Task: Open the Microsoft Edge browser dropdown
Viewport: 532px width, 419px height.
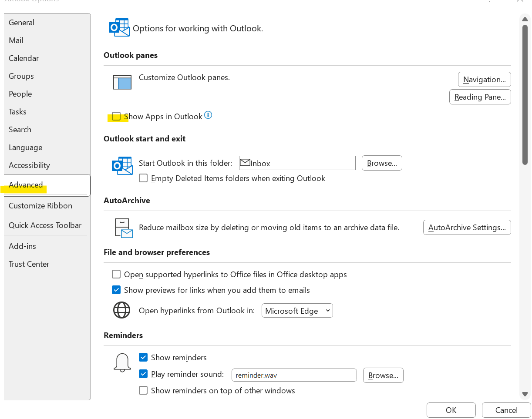Action: pyautogui.click(x=297, y=311)
